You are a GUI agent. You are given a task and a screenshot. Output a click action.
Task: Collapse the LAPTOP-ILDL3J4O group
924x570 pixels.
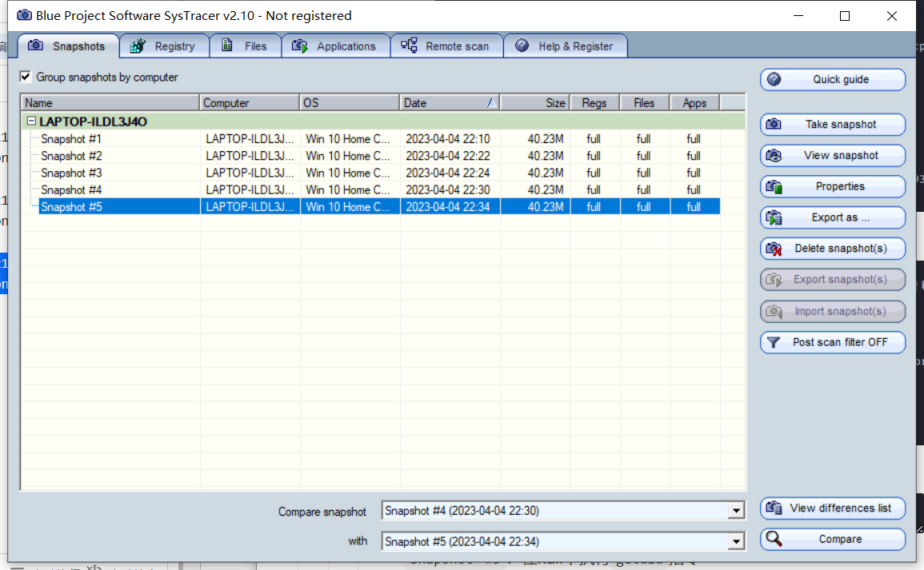click(32, 121)
